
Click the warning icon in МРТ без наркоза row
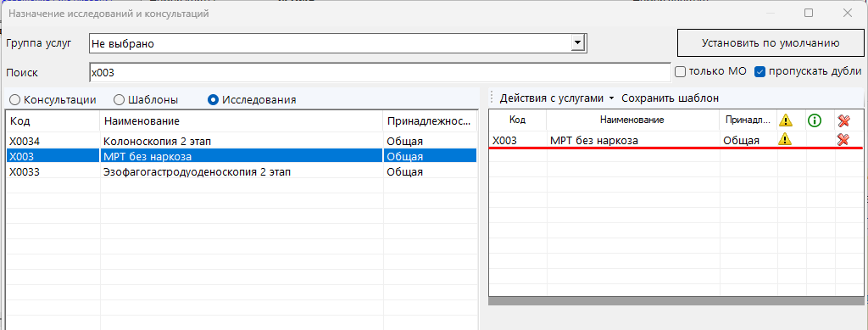pyautogui.click(x=784, y=140)
